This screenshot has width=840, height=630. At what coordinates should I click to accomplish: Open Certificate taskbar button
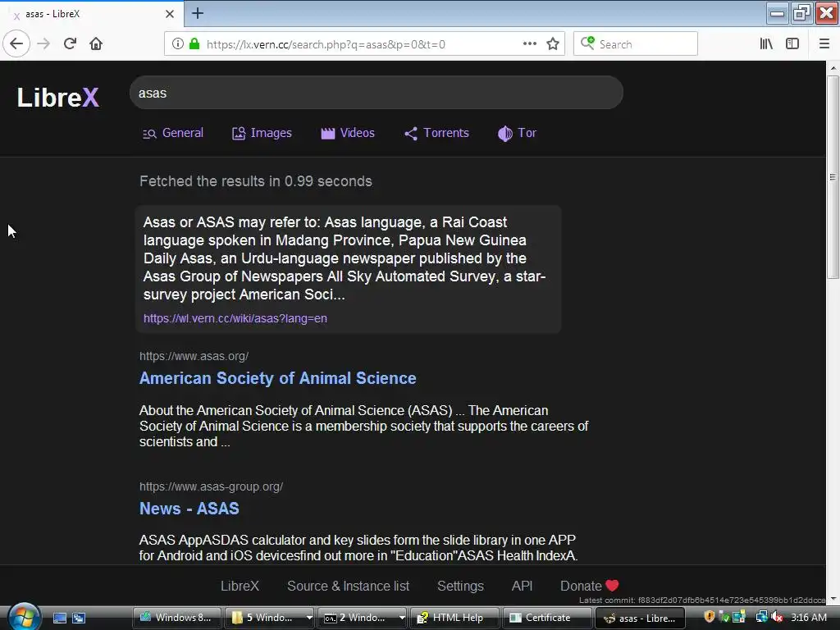(x=547, y=618)
